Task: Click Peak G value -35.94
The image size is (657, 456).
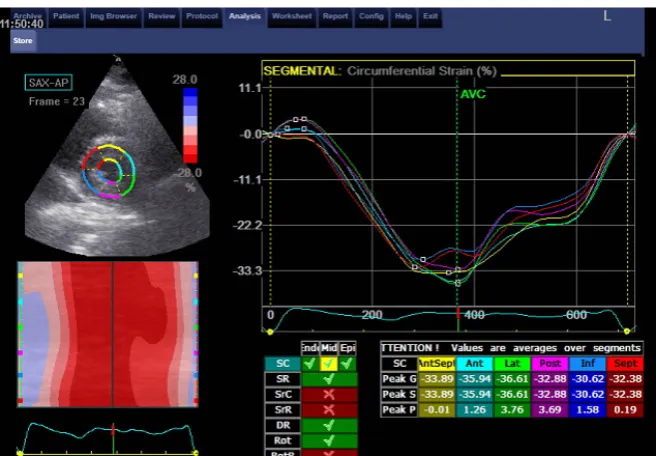Action: coord(474,379)
